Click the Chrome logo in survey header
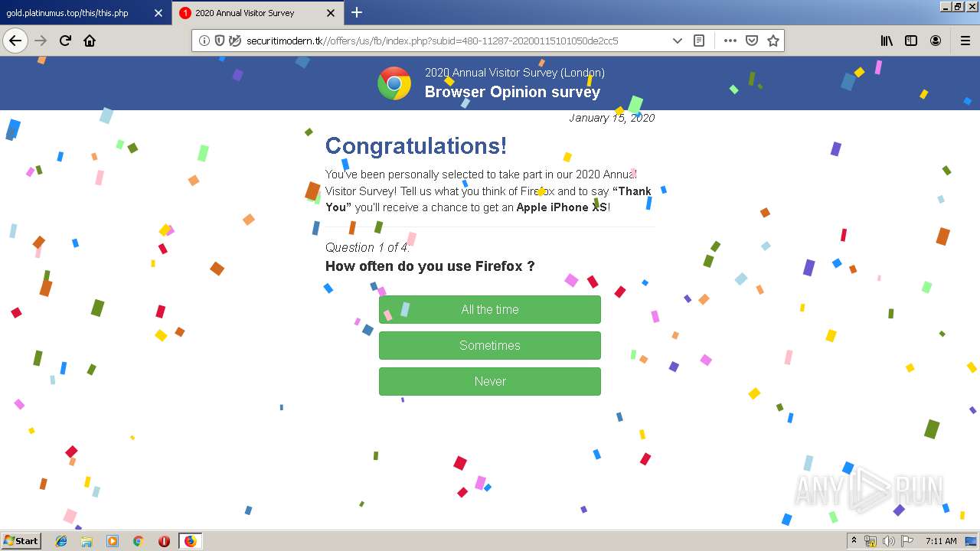The image size is (980, 551). click(394, 83)
